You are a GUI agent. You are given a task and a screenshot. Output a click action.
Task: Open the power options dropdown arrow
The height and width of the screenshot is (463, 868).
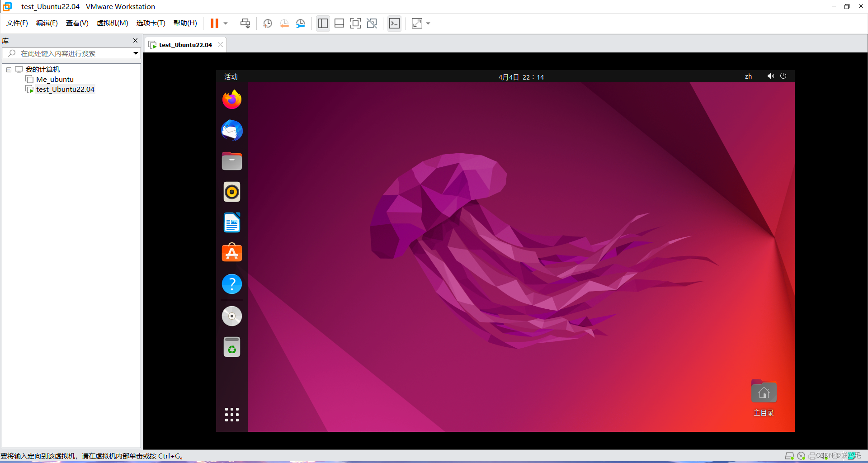[226, 23]
